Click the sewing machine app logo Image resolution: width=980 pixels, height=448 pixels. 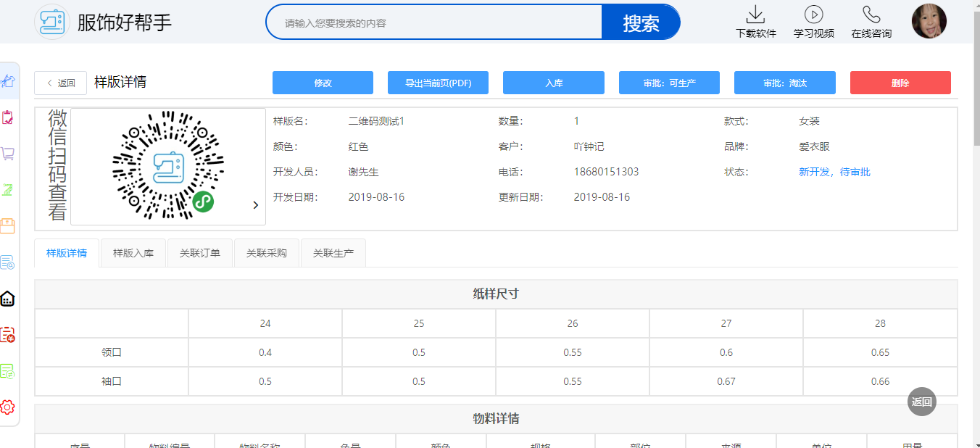click(51, 22)
